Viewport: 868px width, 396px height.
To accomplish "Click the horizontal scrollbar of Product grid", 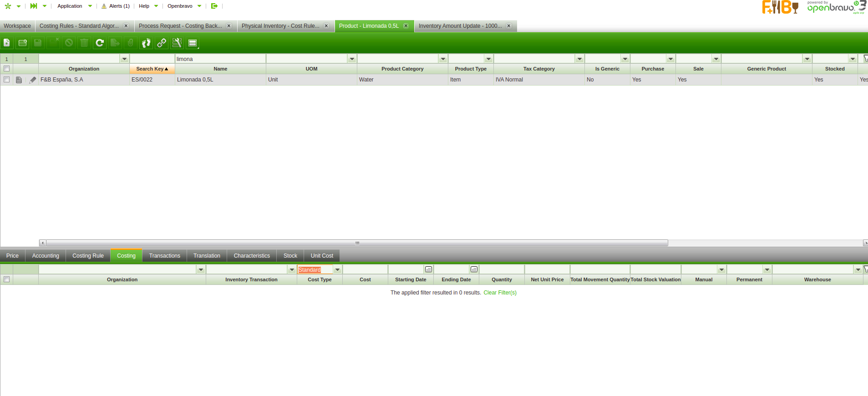I will click(x=357, y=243).
